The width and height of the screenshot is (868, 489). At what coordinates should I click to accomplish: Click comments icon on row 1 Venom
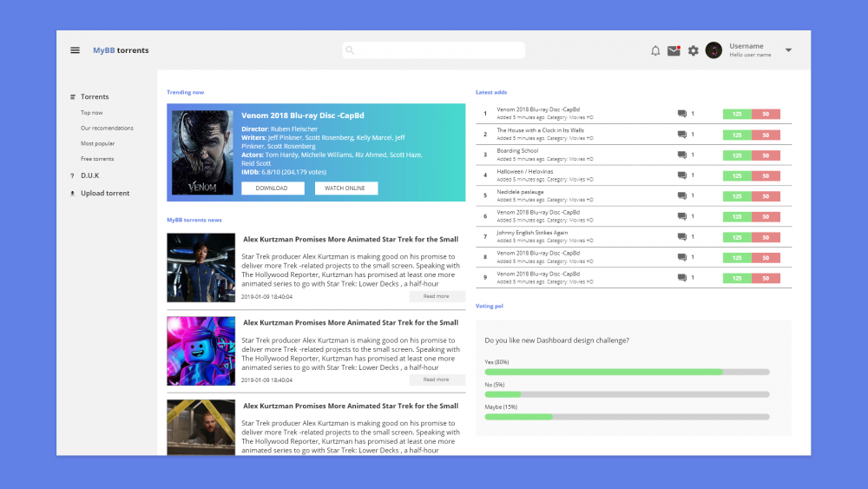point(682,114)
